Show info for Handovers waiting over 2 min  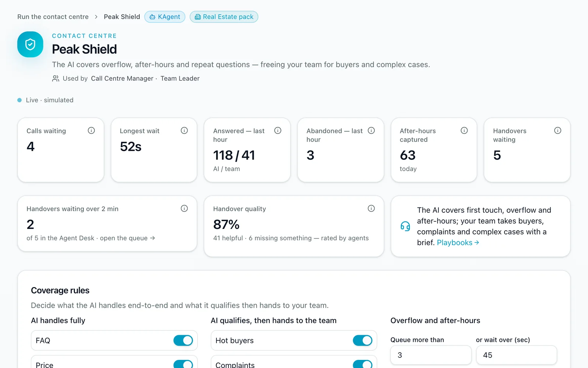point(184,209)
